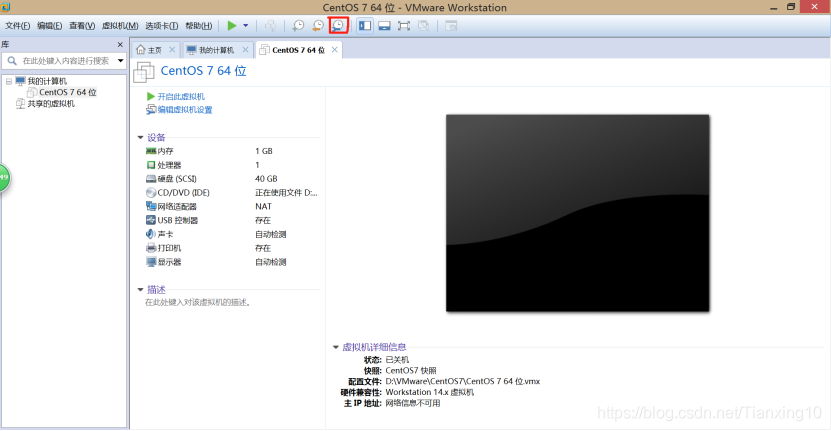Screen dimensions: 831x431
Task: Click 编辑虚拟机设置 link
Action: 184,110
